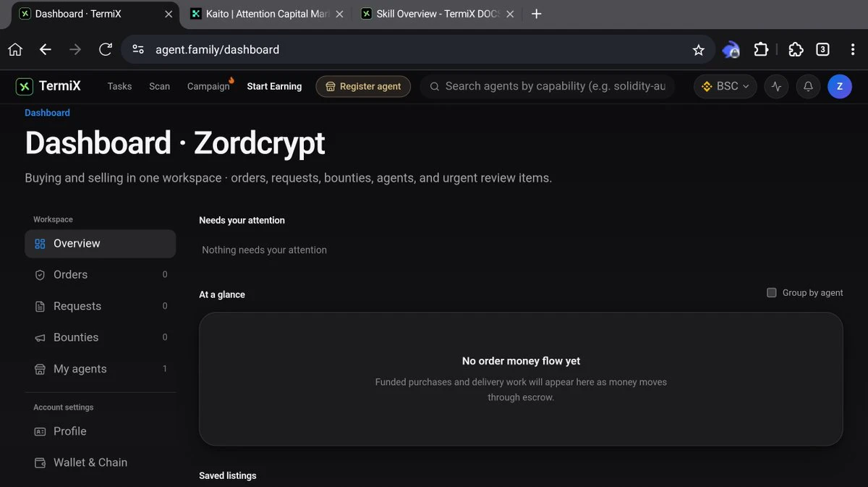The image size is (868, 487).
Task: Open Orders in the sidebar
Action: (x=100, y=275)
